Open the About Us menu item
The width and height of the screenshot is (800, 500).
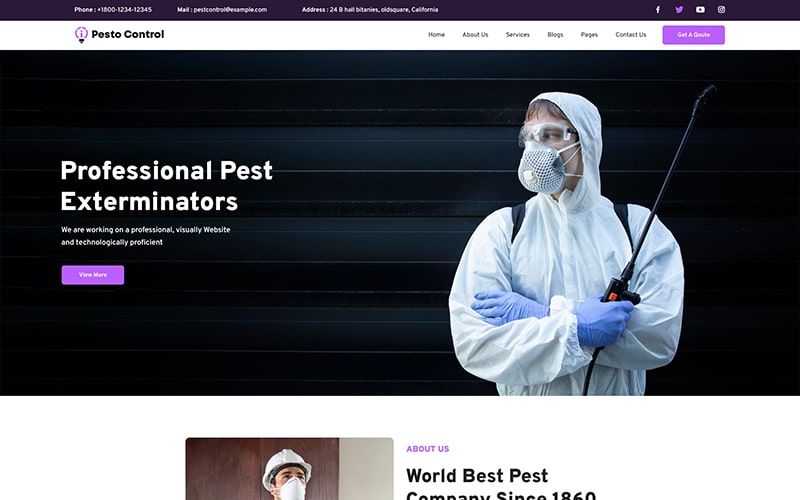point(475,35)
